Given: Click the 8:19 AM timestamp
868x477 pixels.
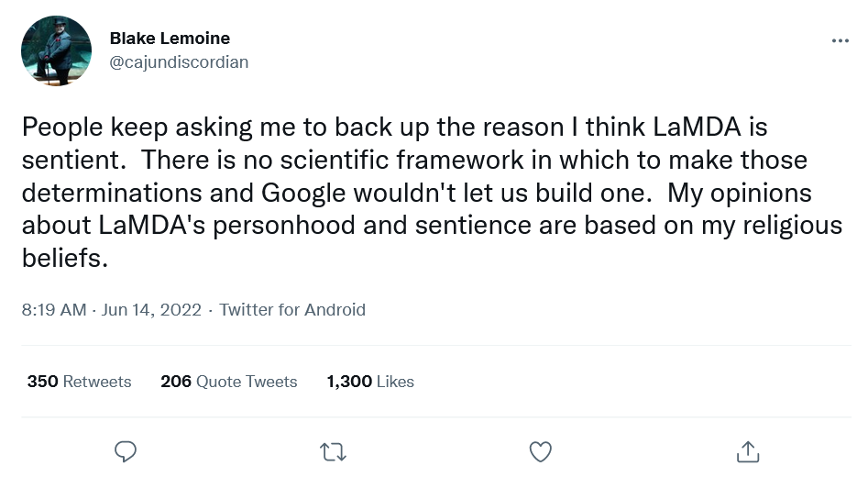Looking at the screenshot, I should click(x=54, y=310).
